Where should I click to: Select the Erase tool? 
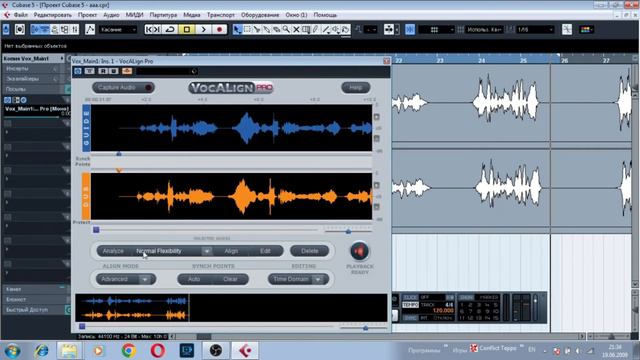pos(276,29)
